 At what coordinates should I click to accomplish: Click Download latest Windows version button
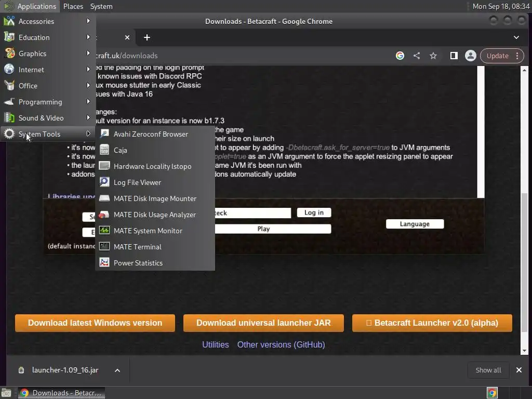tap(95, 323)
